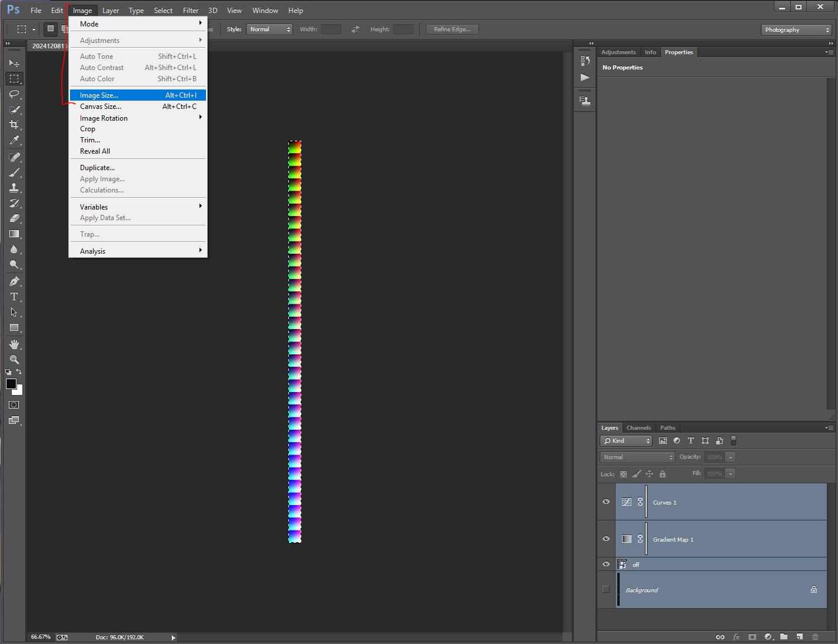Image resolution: width=838 pixels, height=644 pixels.
Task: Select the Move tool
Action: [x=14, y=63]
